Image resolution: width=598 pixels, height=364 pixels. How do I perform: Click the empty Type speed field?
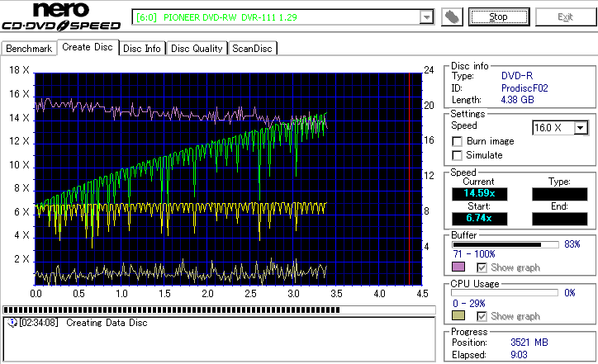pos(559,194)
